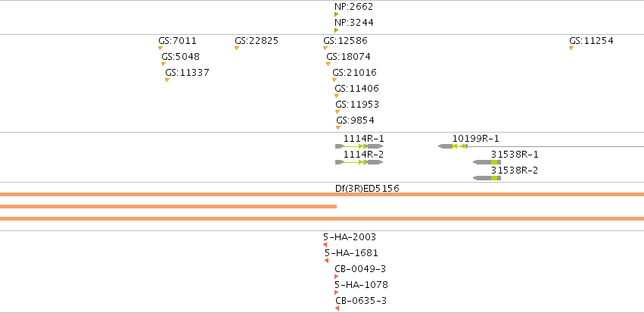Select the 10199R-1 transcript glyph

point(541,146)
